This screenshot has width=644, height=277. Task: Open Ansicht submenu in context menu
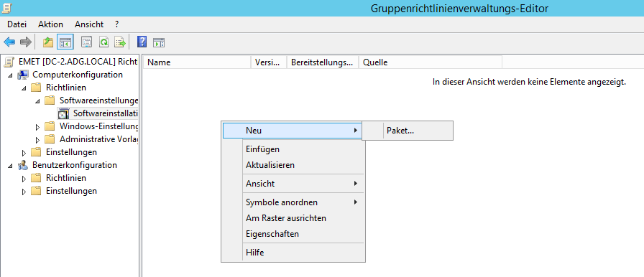point(293,184)
